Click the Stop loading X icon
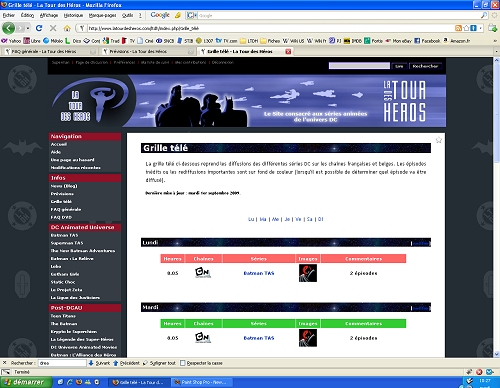The width and height of the screenshot is (500, 388). pyautogui.click(x=53, y=28)
